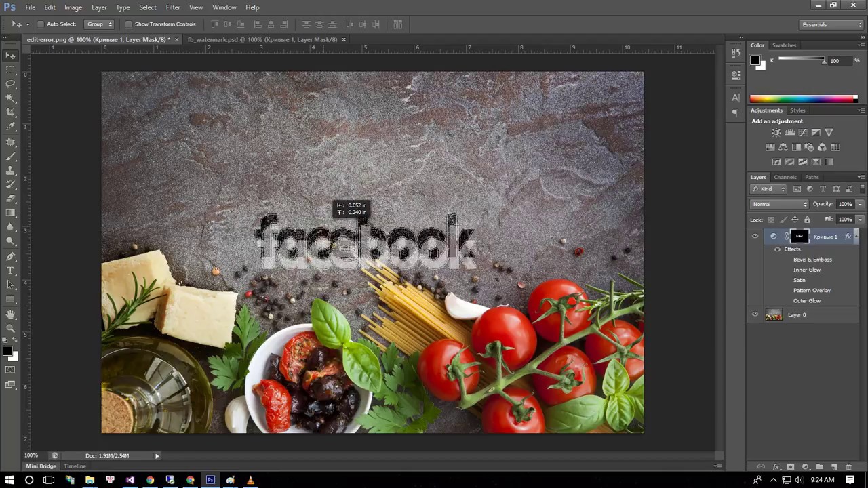Screen dimensions: 868x488
Task: Create new fill or adjustment layer
Action: coord(805,467)
